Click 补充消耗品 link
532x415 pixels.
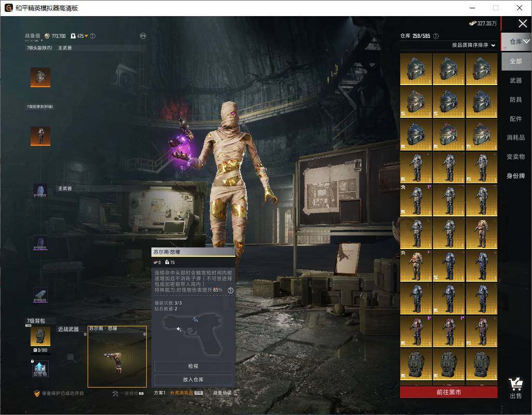click(181, 393)
